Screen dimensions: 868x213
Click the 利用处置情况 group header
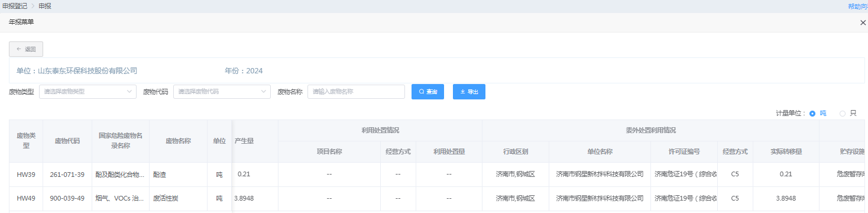(x=380, y=130)
